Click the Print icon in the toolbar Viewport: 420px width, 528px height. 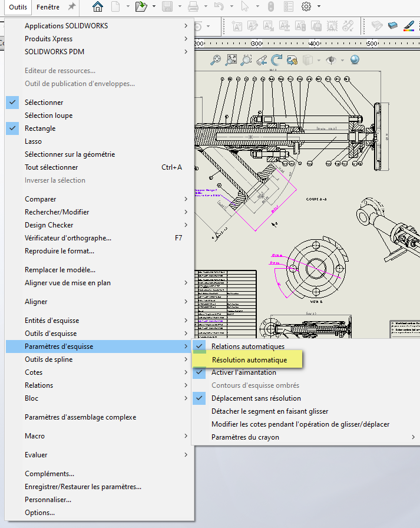[x=193, y=6]
